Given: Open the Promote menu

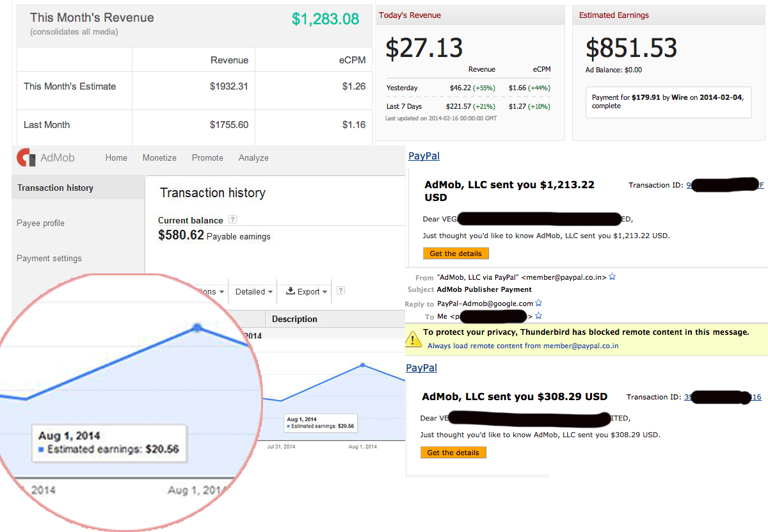Looking at the screenshot, I should [x=207, y=157].
